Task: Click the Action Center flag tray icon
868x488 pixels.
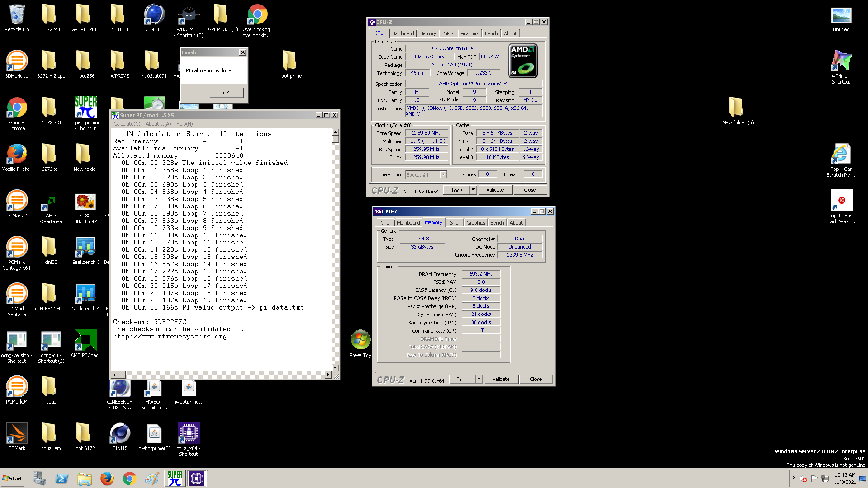Action: [814, 478]
